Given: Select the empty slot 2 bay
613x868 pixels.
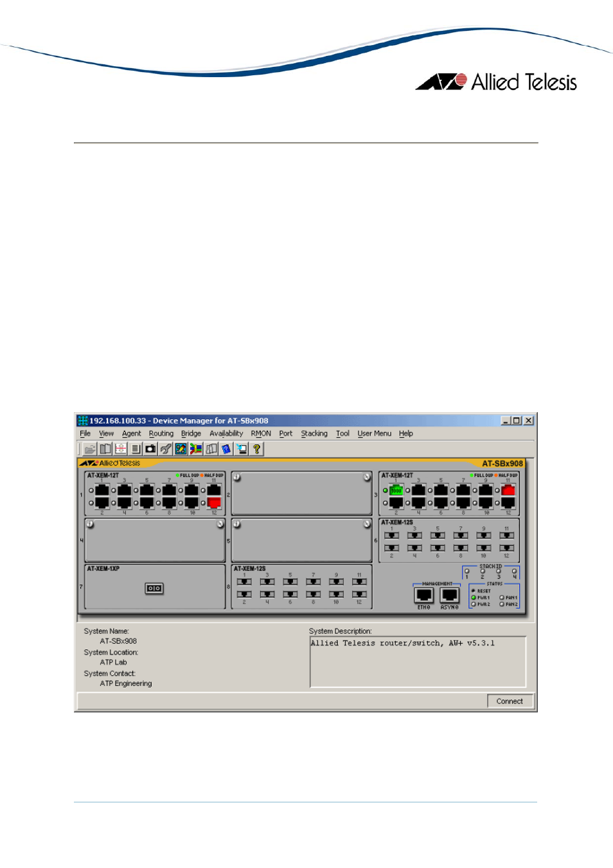Looking at the screenshot, I should point(301,494).
